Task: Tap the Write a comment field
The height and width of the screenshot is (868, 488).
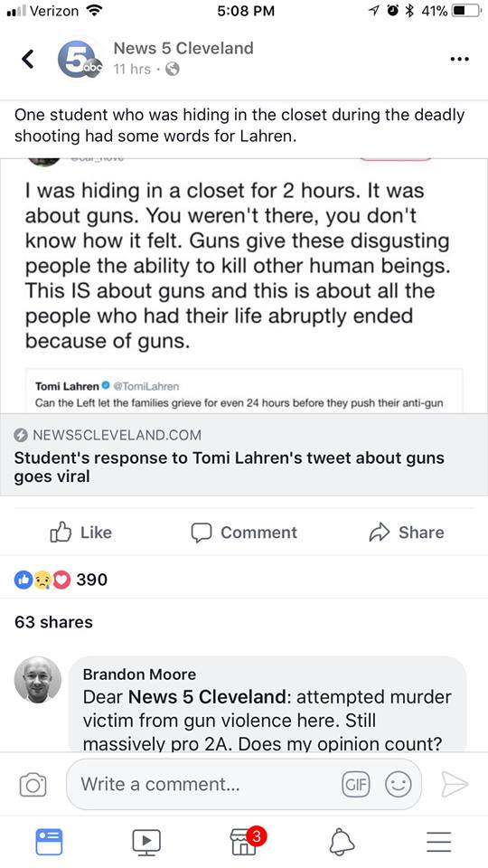Action: click(x=243, y=785)
